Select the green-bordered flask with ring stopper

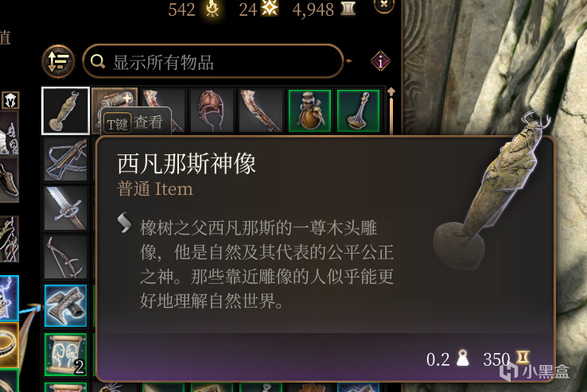tap(358, 111)
